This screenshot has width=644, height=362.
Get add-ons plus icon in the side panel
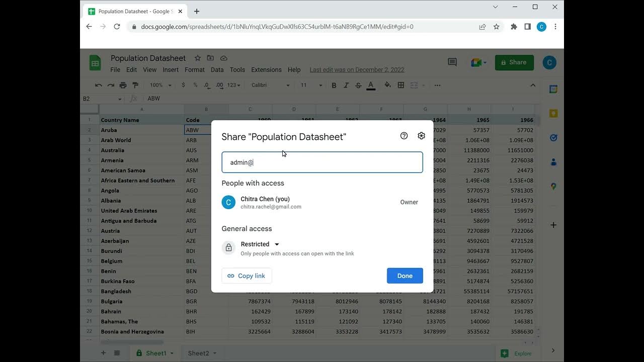point(553,225)
